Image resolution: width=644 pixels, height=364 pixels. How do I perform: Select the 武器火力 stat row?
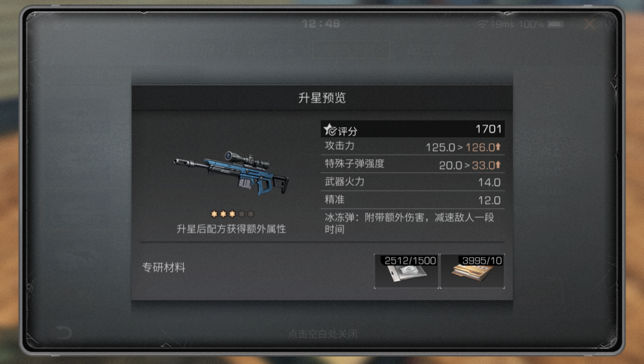[x=413, y=182]
